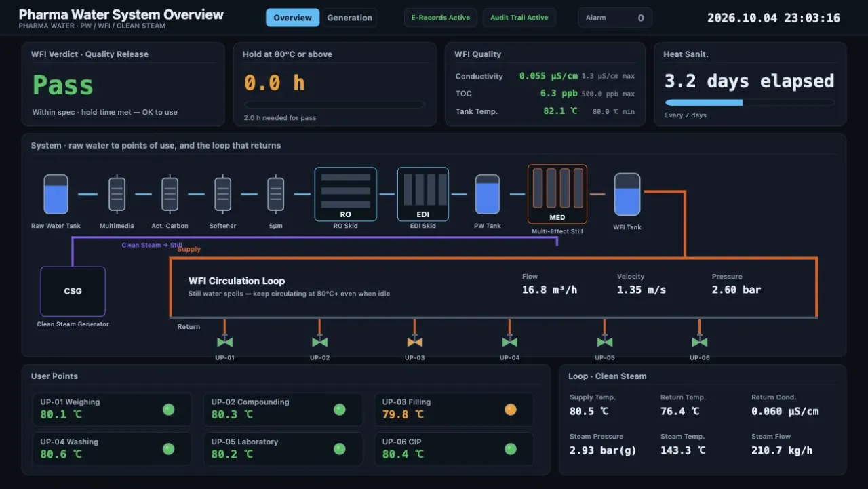Click the UP-04 valve icon
868x489 pixels.
click(510, 342)
